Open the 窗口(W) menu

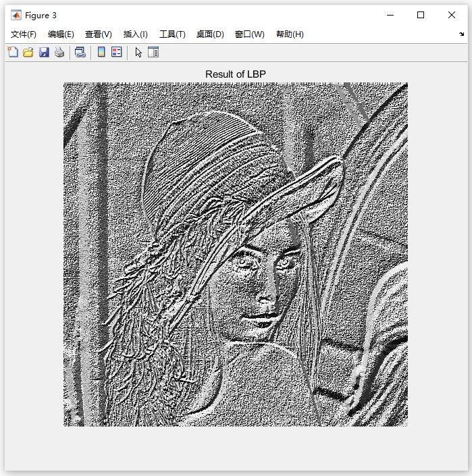tap(250, 34)
